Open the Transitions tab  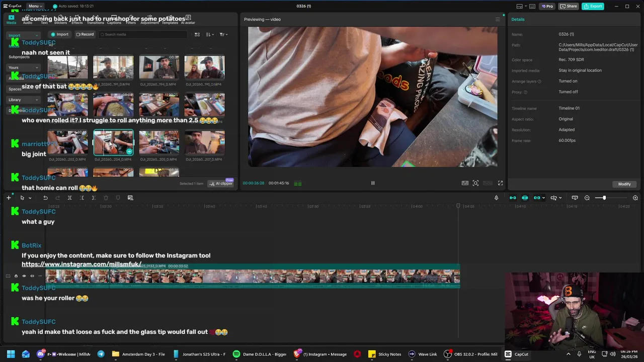point(95,20)
